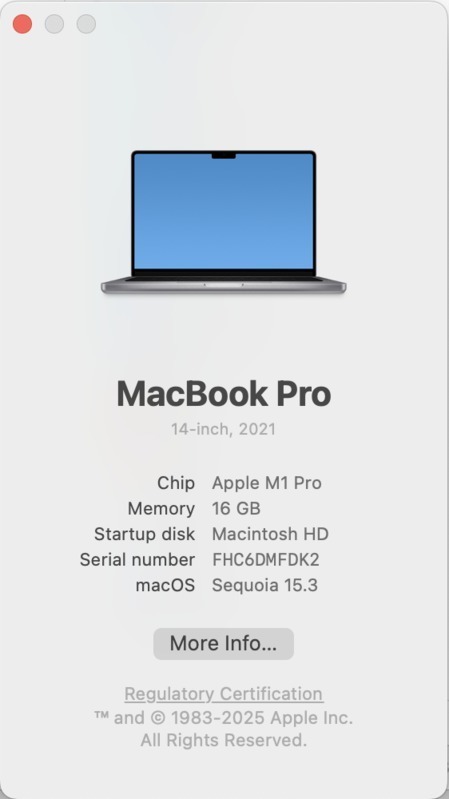Click the Serial number label
The image size is (449, 799).
[137, 560]
